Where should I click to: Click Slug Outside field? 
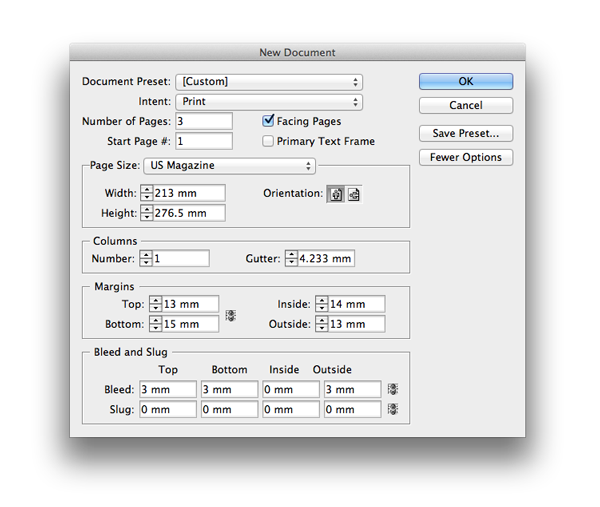(x=353, y=409)
